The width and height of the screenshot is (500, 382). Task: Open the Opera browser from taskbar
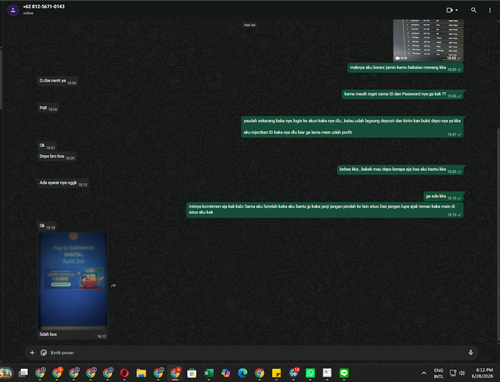click(124, 373)
